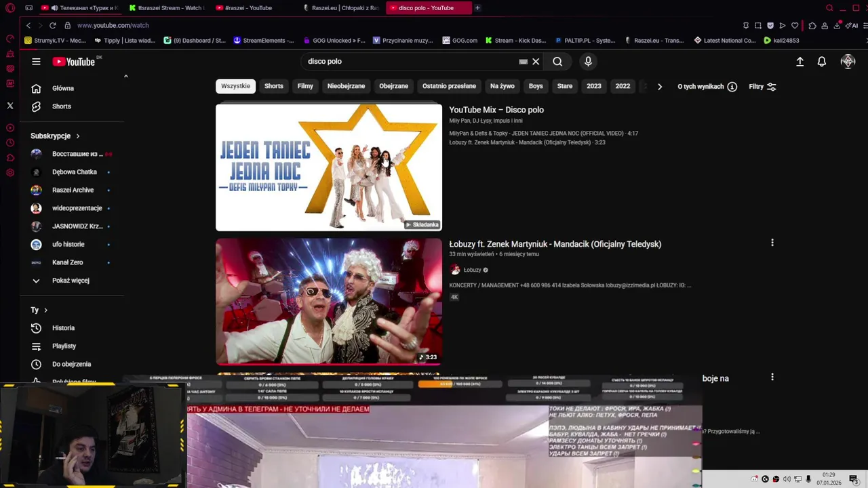The width and height of the screenshot is (868, 488).
Task: Select the Filmy filter chip
Action: 305,86
